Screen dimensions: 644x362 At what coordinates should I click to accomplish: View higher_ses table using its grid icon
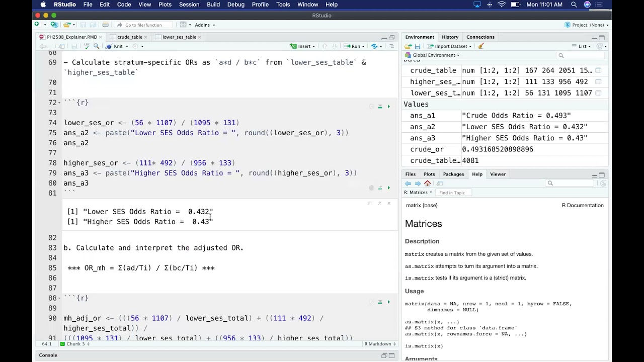tap(598, 81)
